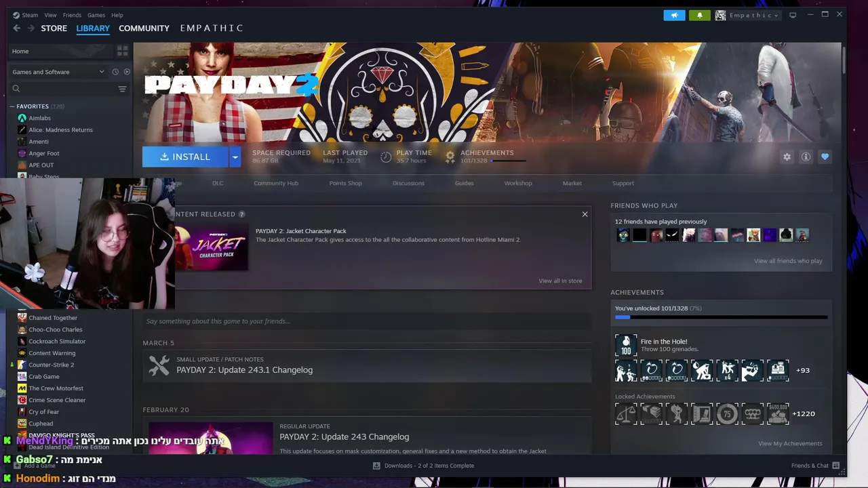The width and height of the screenshot is (868, 488).
Task: Open Update 243.1 Changelog news post
Action: tap(244, 370)
